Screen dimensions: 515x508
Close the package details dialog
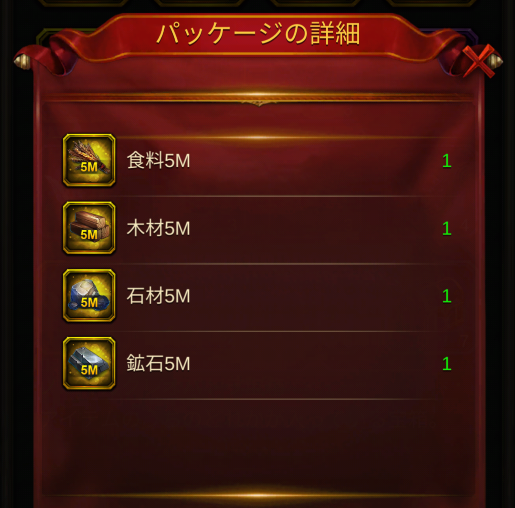pyautogui.click(x=478, y=61)
